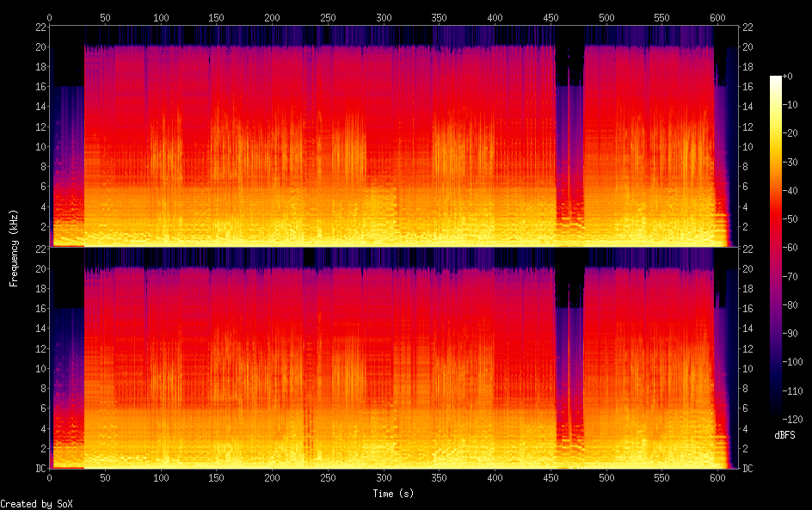Click the 0 tick on the bottom time axis
812x510 pixels.
(50, 478)
